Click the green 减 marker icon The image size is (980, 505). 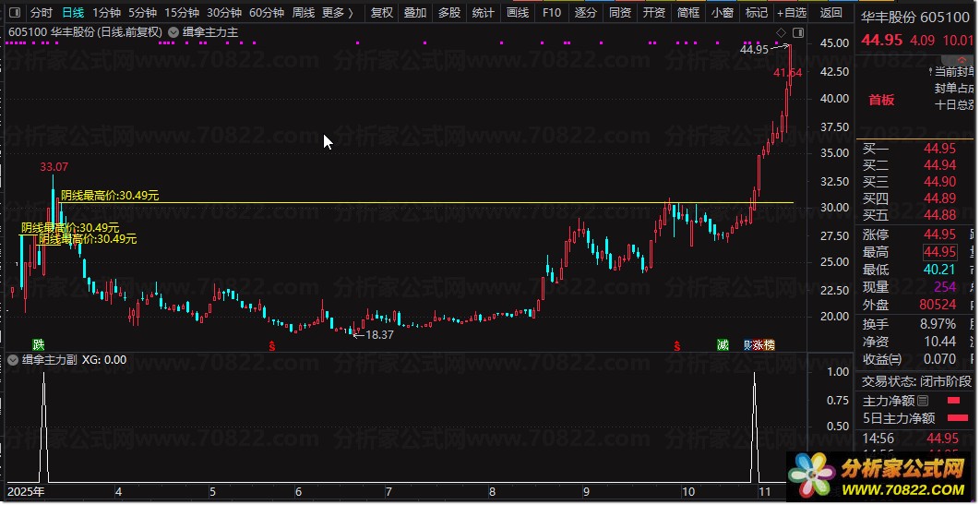tap(723, 344)
